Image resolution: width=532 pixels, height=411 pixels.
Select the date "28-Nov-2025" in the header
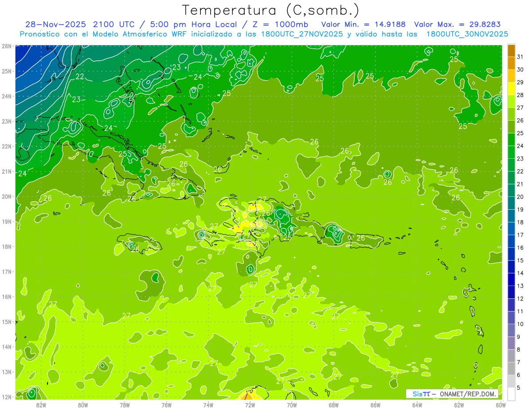click(56, 24)
